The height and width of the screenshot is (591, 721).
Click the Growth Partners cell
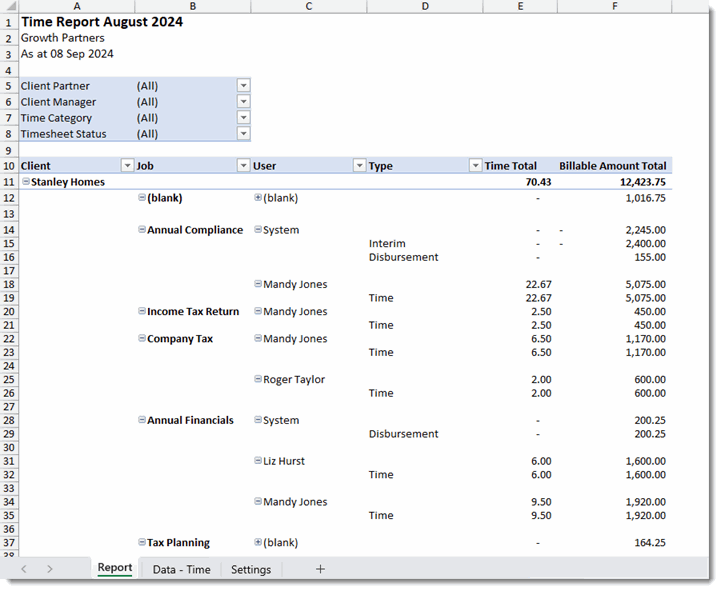tap(63, 38)
